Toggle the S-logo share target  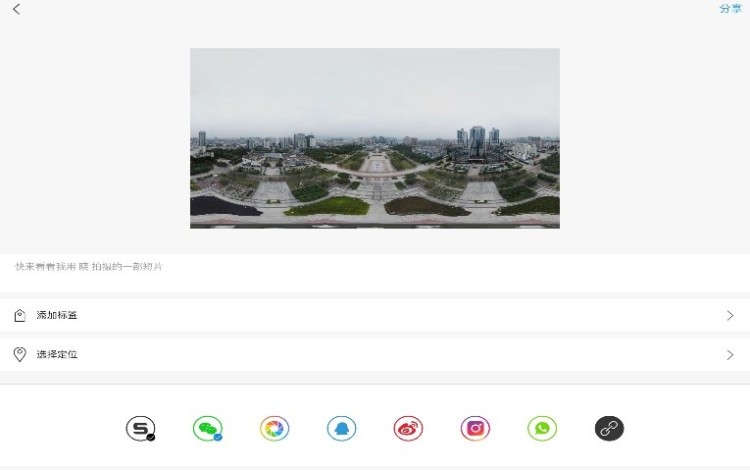click(x=140, y=428)
